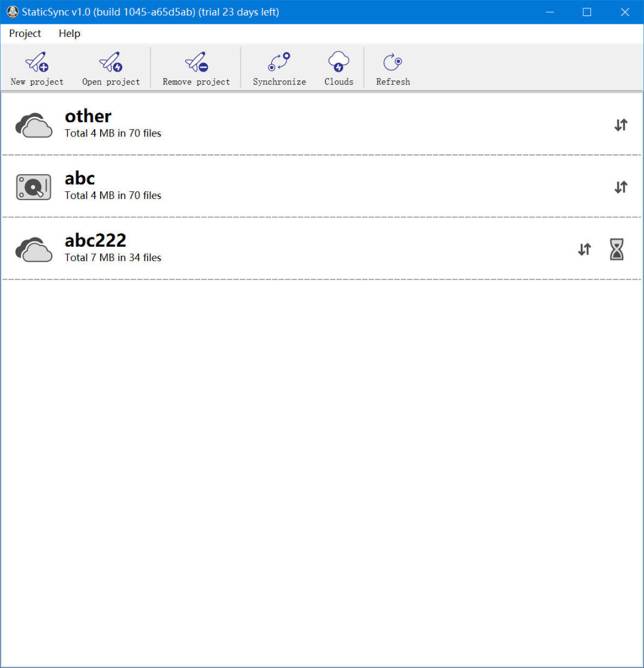Click the cloud icon of project other
This screenshot has height=668, width=644.
coord(33,125)
